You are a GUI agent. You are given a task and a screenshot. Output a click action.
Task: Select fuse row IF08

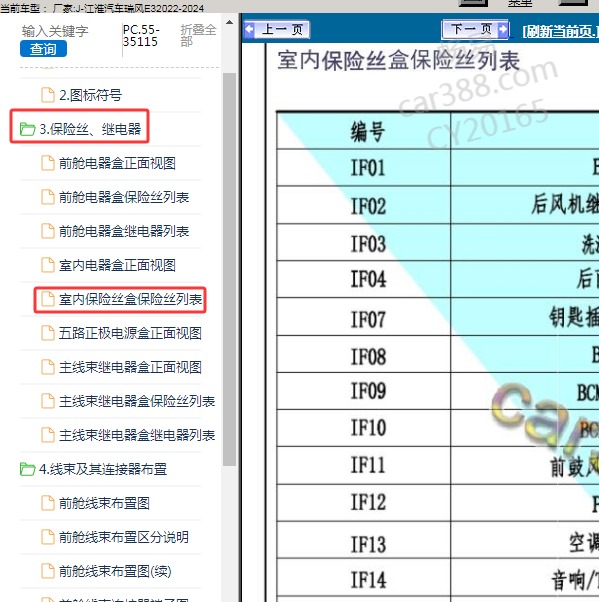pyautogui.click(x=438, y=354)
